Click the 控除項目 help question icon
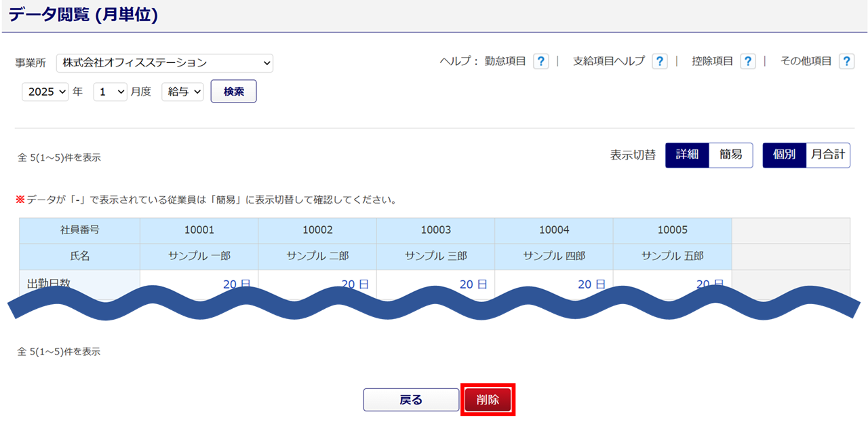868x427 pixels. (x=747, y=62)
